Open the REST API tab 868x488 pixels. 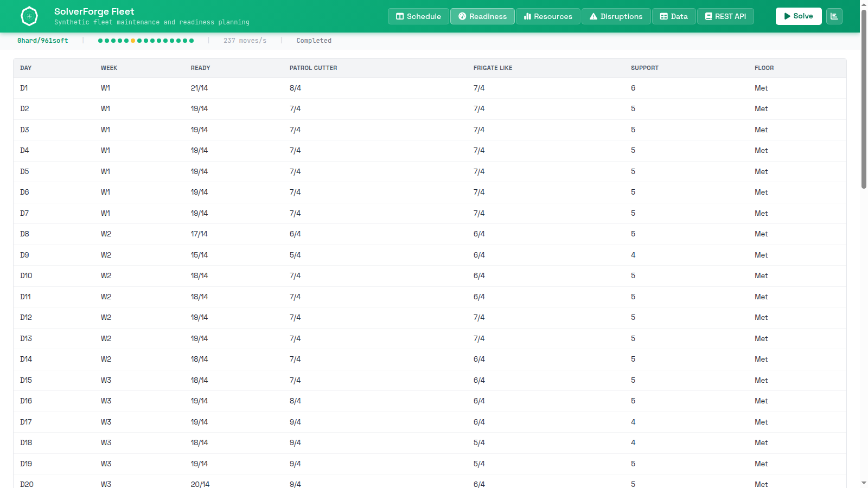point(725,16)
